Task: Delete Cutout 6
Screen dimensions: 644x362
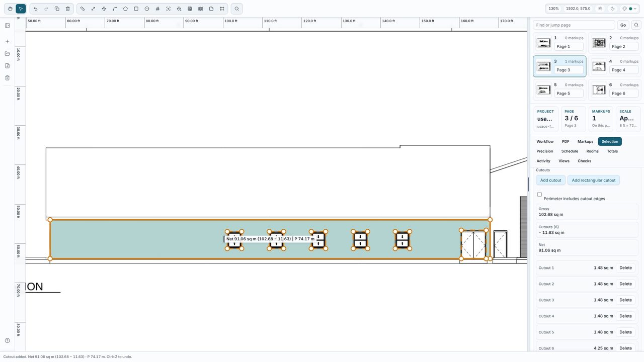Action: pyautogui.click(x=625, y=348)
